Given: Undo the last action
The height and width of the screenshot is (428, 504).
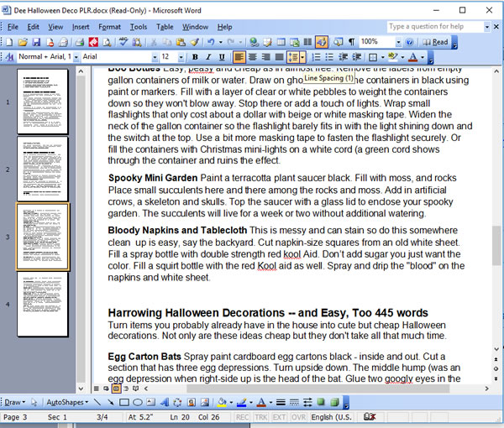Looking at the screenshot, I should point(211,42).
